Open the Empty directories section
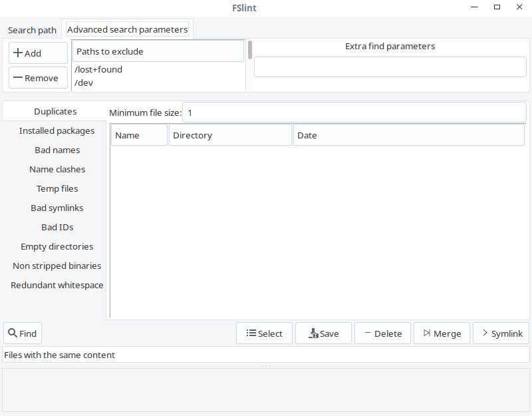The image size is (532, 416). pyautogui.click(x=57, y=247)
